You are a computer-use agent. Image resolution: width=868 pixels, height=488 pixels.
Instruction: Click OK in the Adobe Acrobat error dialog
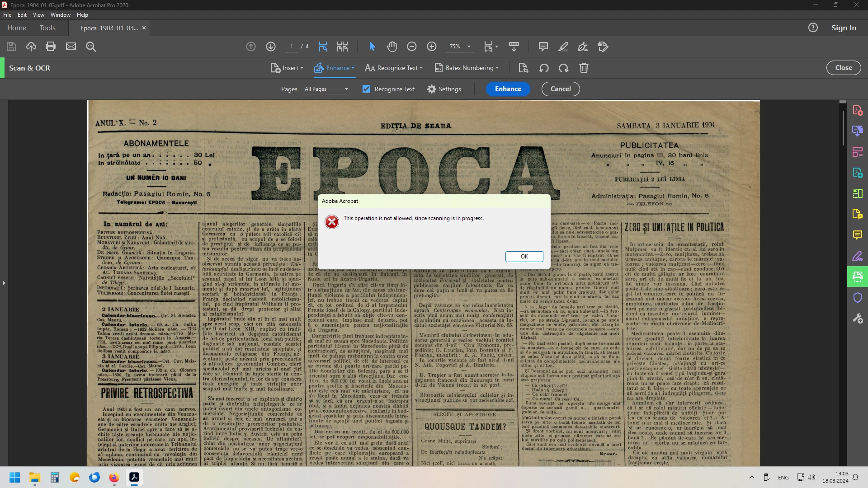[x=524, y=256]
